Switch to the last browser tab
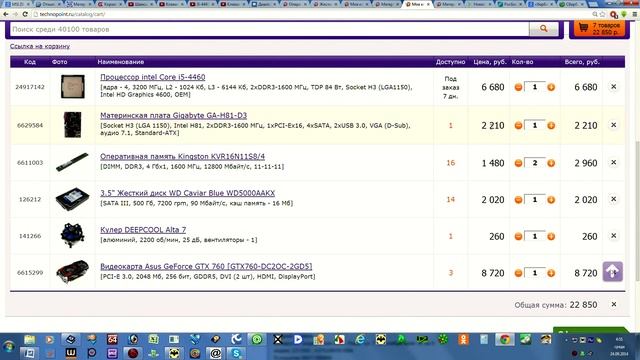The height and width of the screenshot is (360, 640). click(x=571, y=4)
